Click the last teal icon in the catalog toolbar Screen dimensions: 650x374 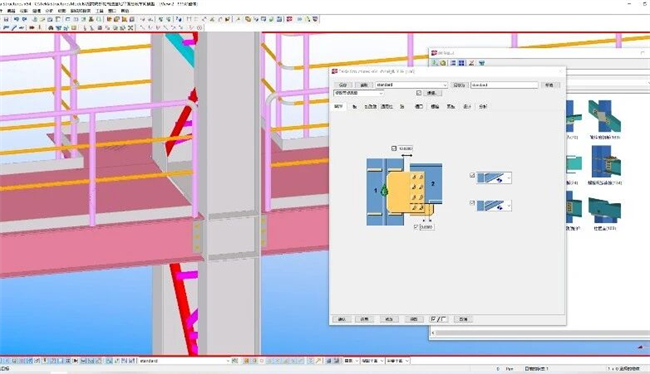[482, 63]
